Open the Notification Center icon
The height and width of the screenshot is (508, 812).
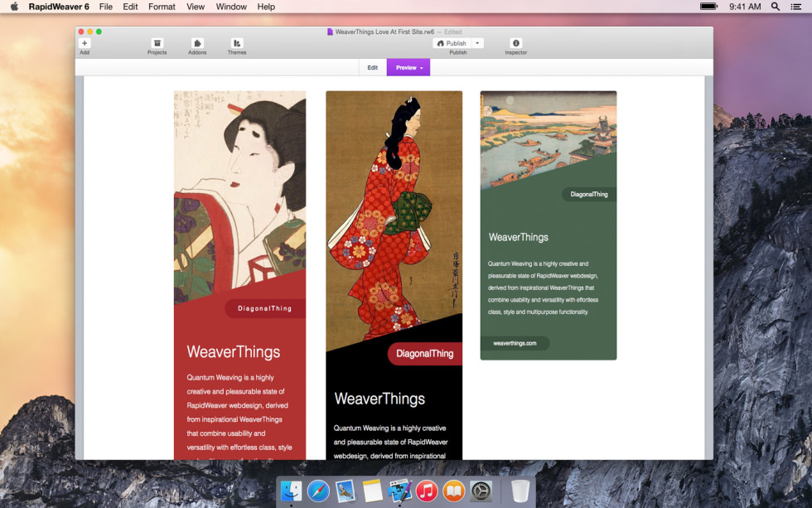[796, 7]
